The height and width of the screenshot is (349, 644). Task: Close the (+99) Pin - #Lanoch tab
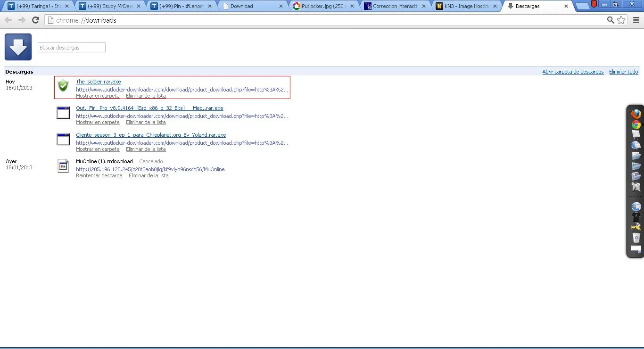(209, 6)
